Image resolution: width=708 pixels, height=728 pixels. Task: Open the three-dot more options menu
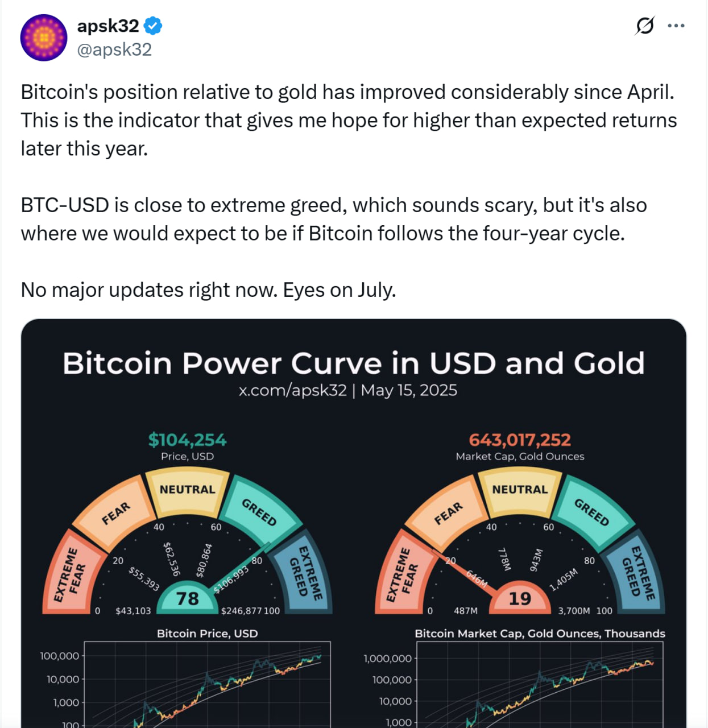676,26
